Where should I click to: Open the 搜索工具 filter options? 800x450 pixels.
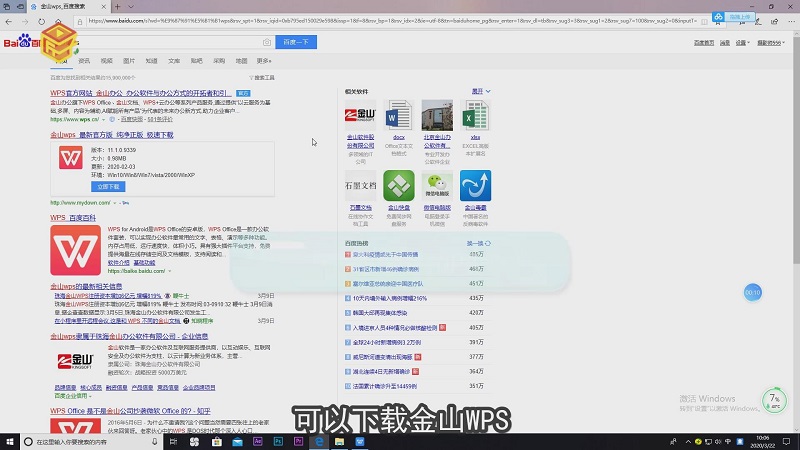[264, 77]
